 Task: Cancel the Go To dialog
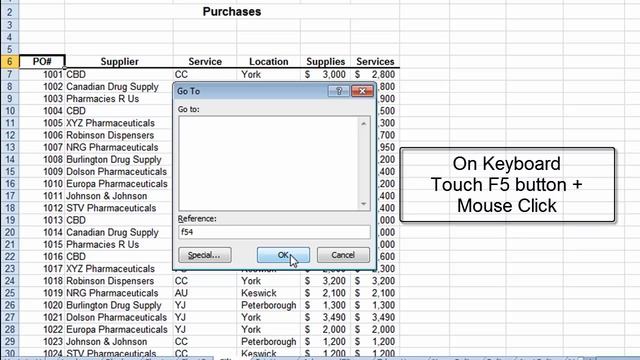click(343, 255)
